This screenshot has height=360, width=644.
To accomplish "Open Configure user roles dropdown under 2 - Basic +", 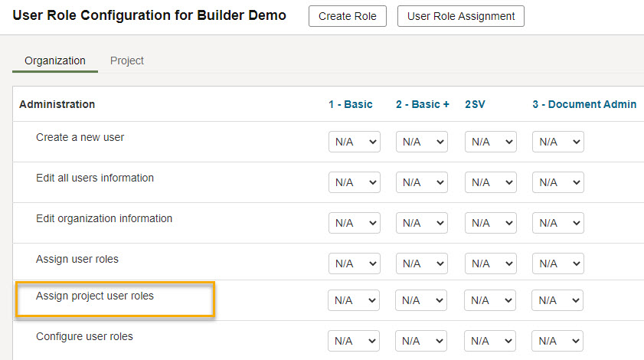I will point(420,341).
